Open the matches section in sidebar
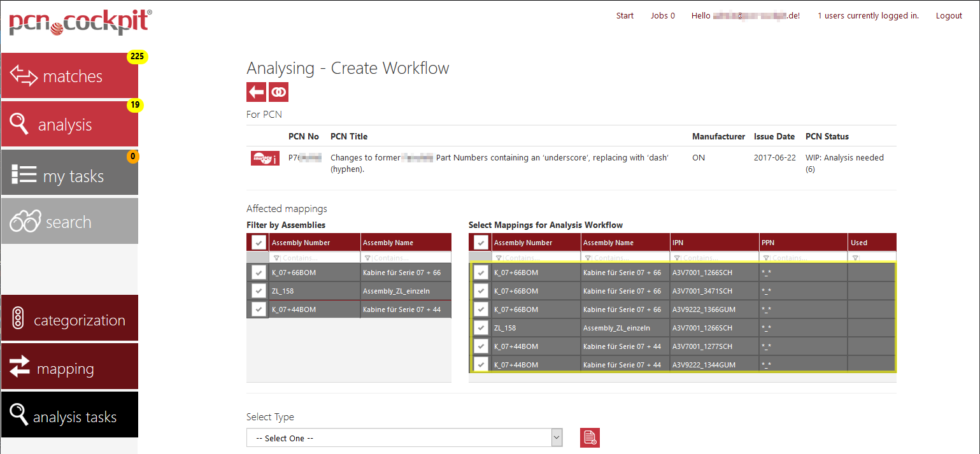Image resolution: width=980 pixels, height=454 pixels. click(69, 76)
